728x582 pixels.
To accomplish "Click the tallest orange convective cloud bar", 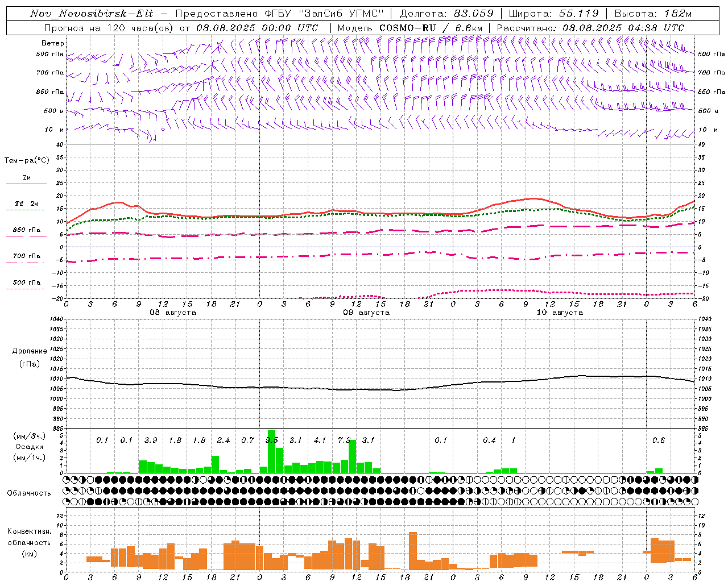I will tap(413, 551).
